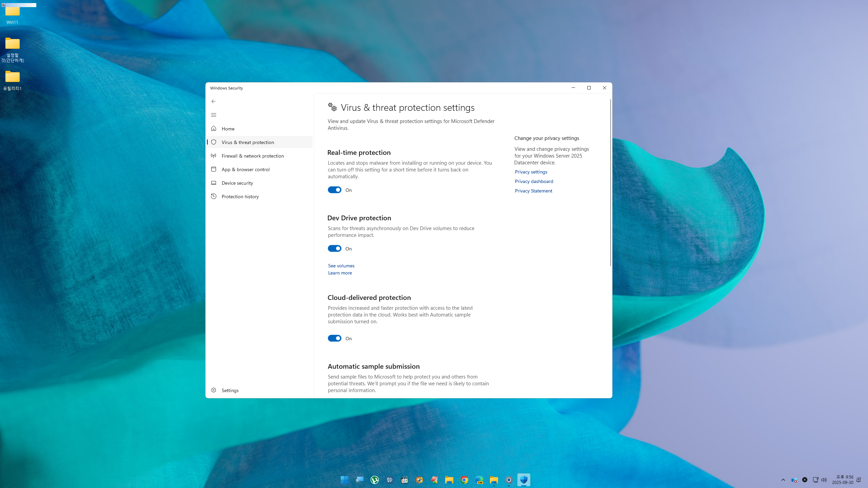Turn off Real-time protection toggle
This screenshot has height=488, width=868.
[x=334, y=190]
